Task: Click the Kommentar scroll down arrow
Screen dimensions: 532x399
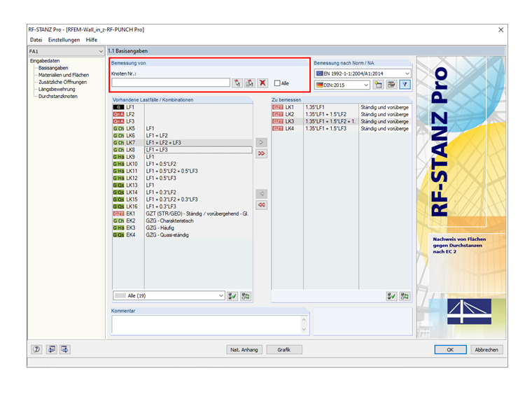Action: (304, 330)
